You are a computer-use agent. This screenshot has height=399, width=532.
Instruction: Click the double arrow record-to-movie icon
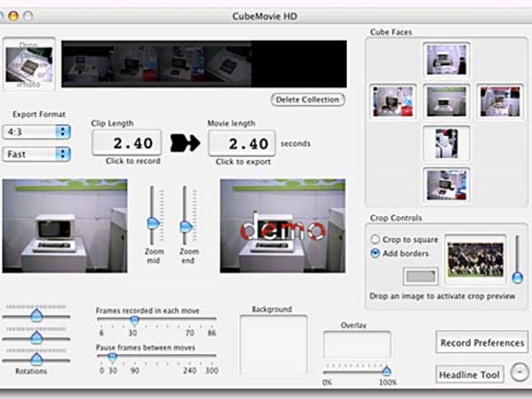(185, 143)
